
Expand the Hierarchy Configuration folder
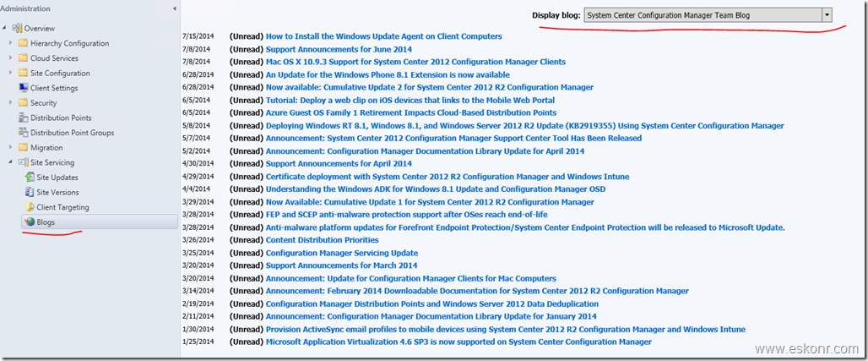10,43
